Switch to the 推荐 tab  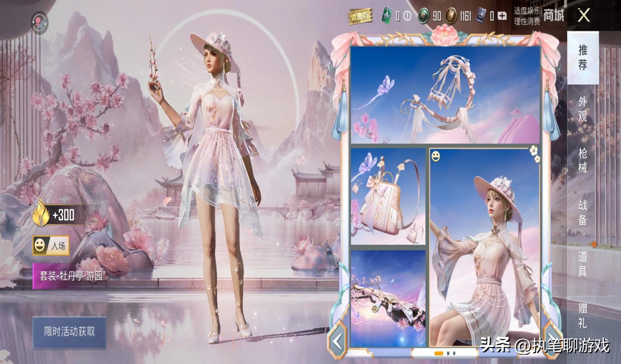click(x=583, y=57)
